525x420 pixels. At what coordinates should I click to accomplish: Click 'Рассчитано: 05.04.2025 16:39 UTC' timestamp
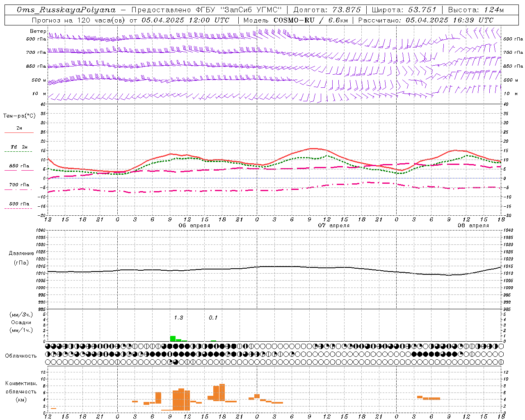[426, 20]
